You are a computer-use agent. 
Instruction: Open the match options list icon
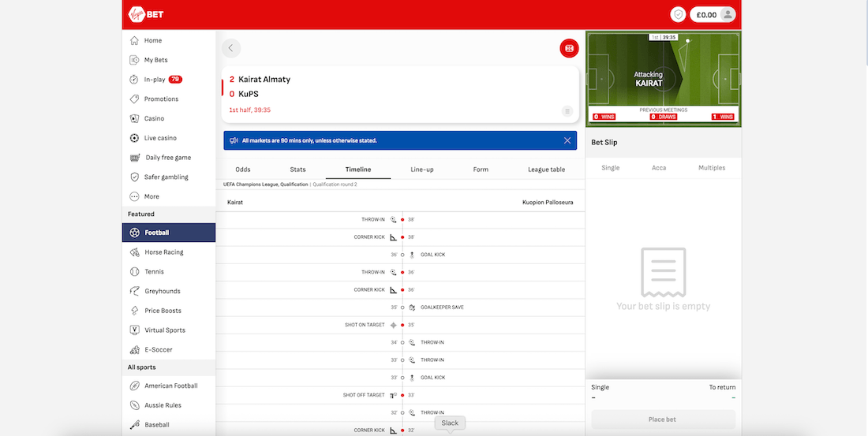tap(567, 111)
